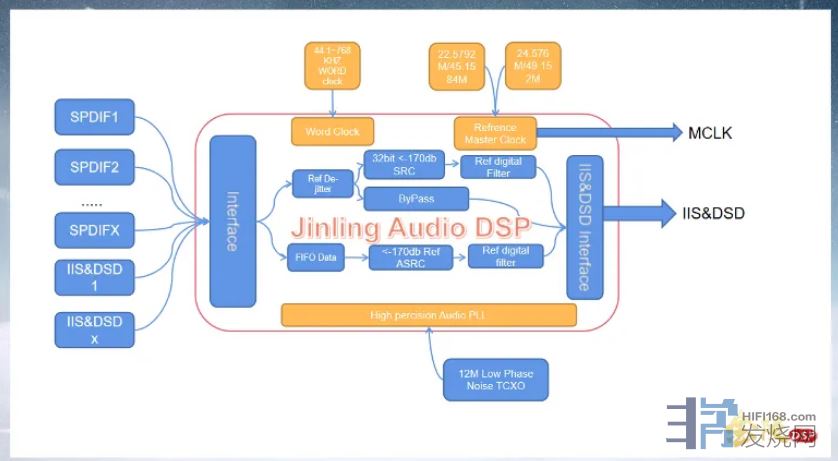Click the SPDIF1 input block
The width and height of the screenshot is (838, 461).
(94, 117)
